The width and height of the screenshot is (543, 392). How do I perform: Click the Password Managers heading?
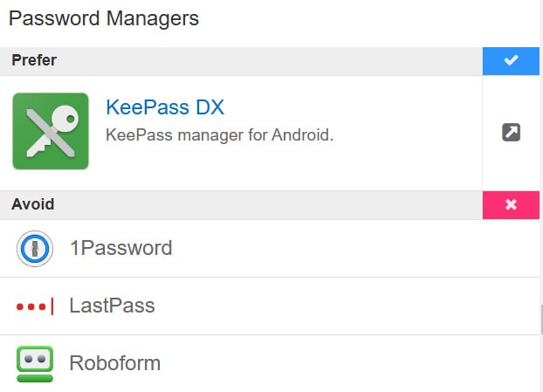click(104, 18)
